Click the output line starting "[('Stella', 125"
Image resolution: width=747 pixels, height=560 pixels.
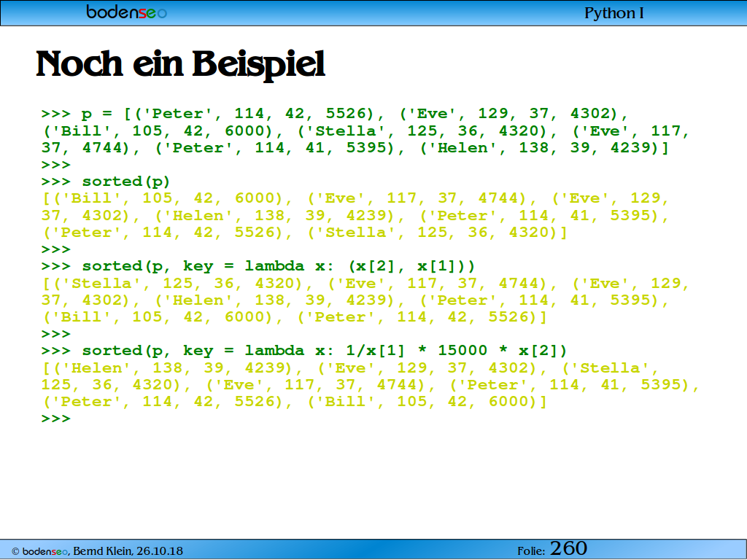point(365,284)
